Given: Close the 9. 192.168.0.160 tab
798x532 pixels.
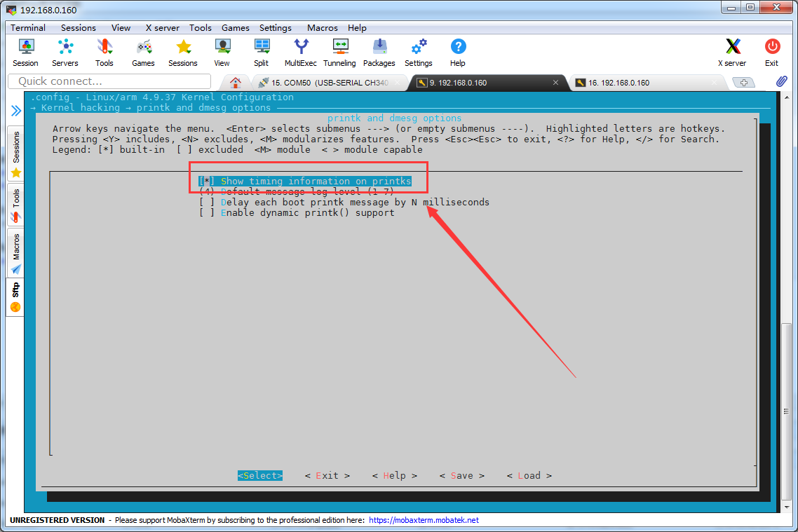Looking at the screenshot, I should tap(556, 83).
